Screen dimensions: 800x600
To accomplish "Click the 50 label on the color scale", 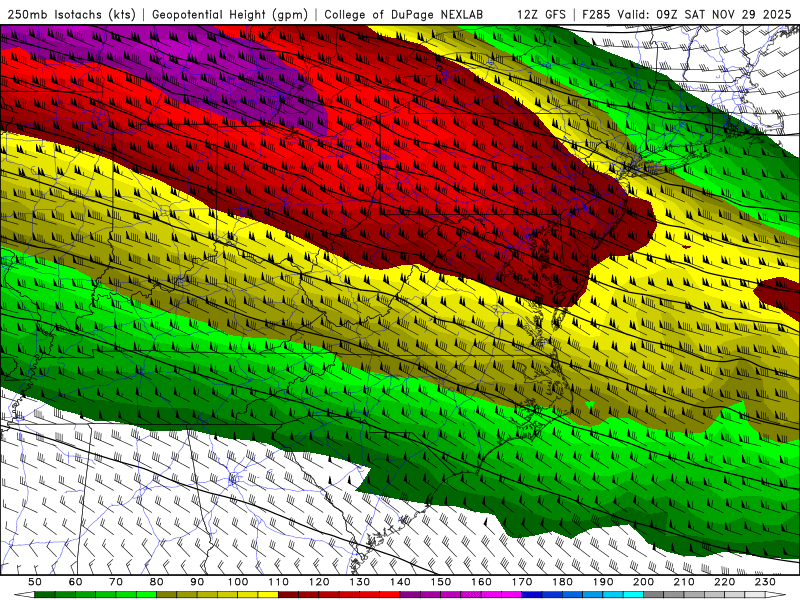I will pyautogui.click(x=35, y=582).
